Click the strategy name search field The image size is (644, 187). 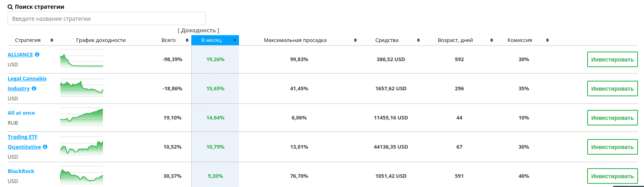106,19
